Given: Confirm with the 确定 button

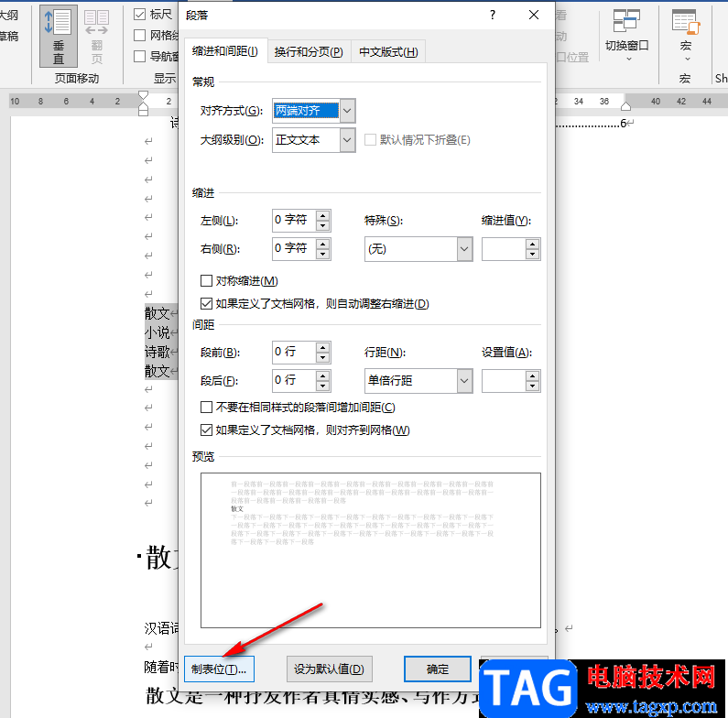Looking at the screenshot, I should click(x=438, y=669).
